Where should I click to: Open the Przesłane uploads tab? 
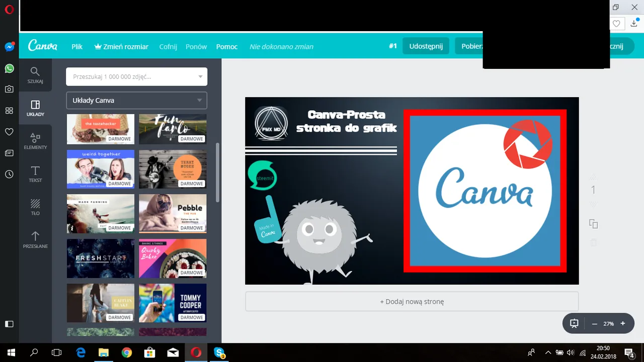tap(35, 240)
